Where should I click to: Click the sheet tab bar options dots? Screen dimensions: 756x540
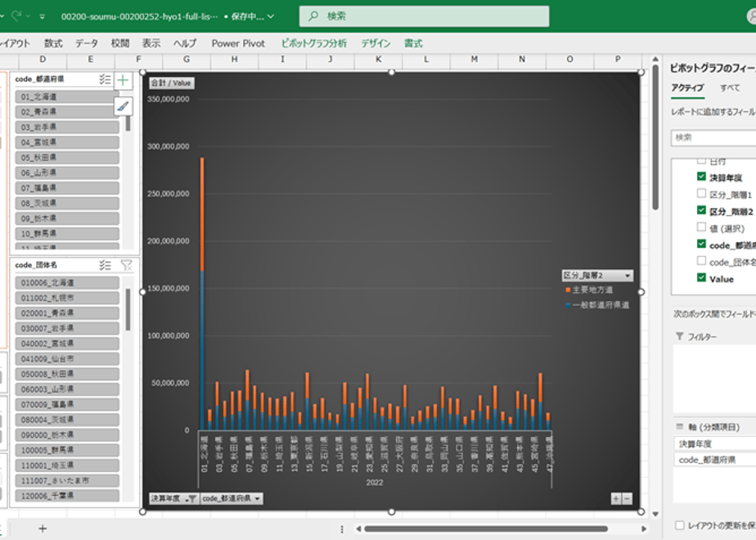(342, 529)
